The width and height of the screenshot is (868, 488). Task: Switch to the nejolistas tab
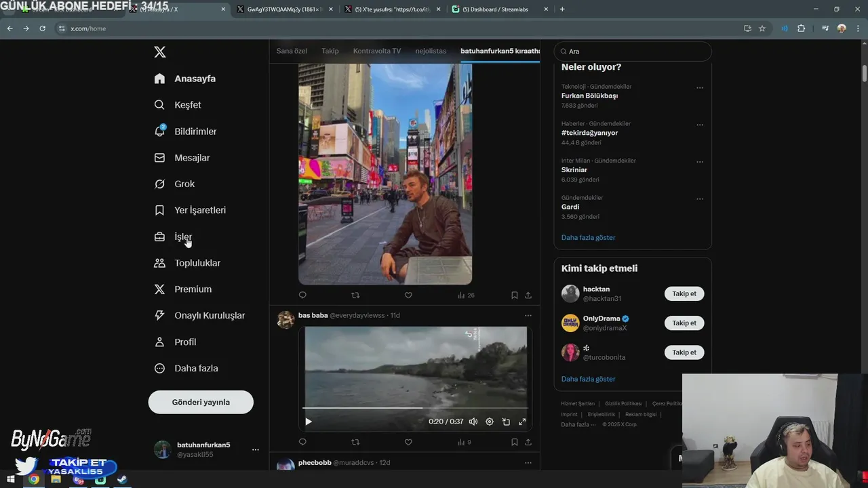pyautogui.click(x=431, y=51)
